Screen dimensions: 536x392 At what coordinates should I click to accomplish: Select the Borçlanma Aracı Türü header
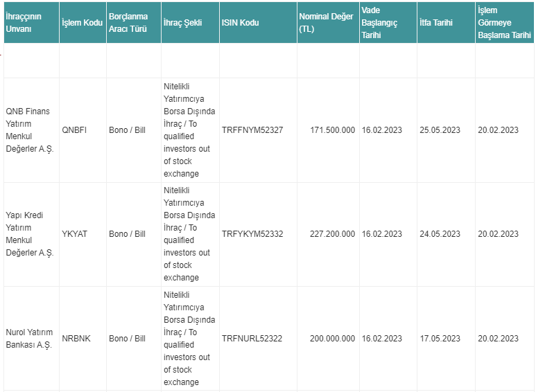coord(128,23)
